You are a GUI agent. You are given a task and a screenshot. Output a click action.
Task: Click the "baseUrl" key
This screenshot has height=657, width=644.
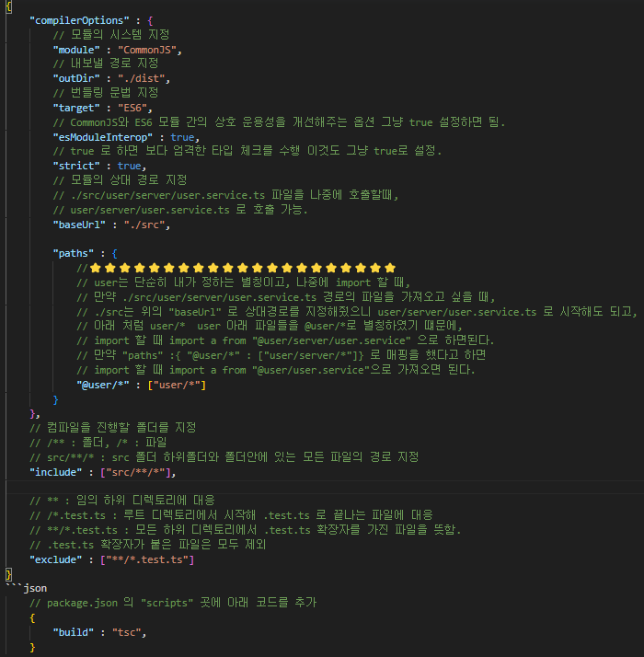(x=79, y=225)
